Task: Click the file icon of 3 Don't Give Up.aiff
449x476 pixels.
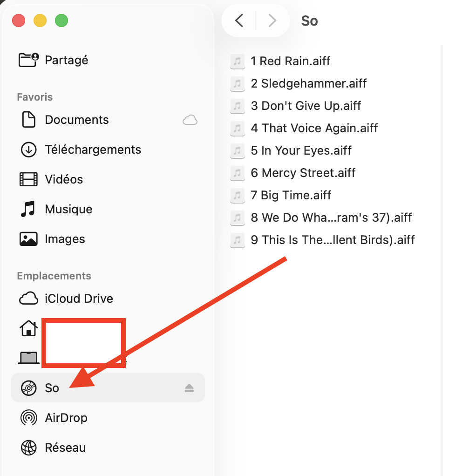Action: click(238, 106)
